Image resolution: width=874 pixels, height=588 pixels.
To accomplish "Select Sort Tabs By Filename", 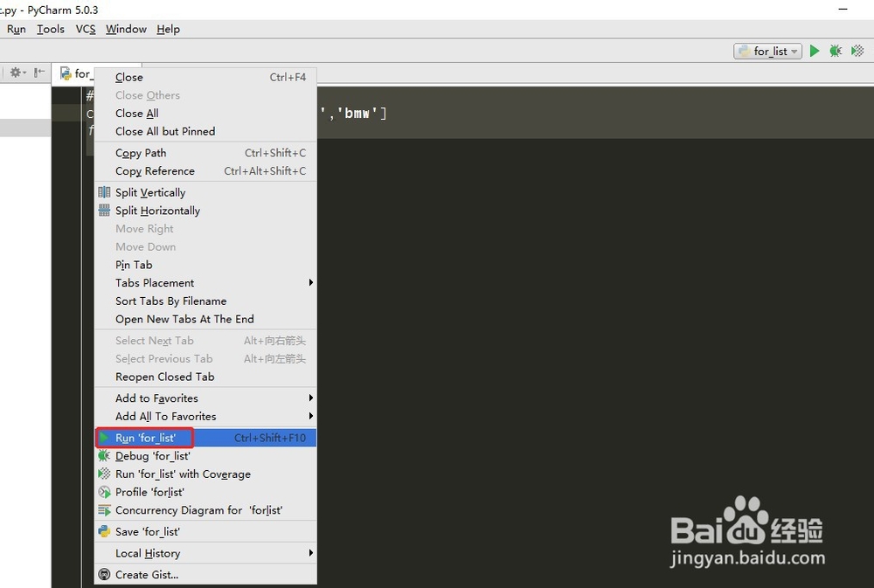I will click(205, 301).
